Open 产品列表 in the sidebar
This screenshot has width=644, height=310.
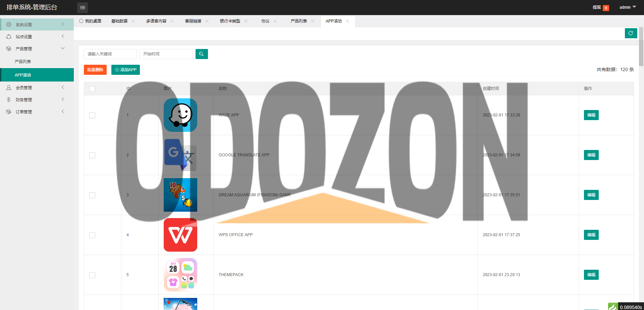click(x=37, y=62)
